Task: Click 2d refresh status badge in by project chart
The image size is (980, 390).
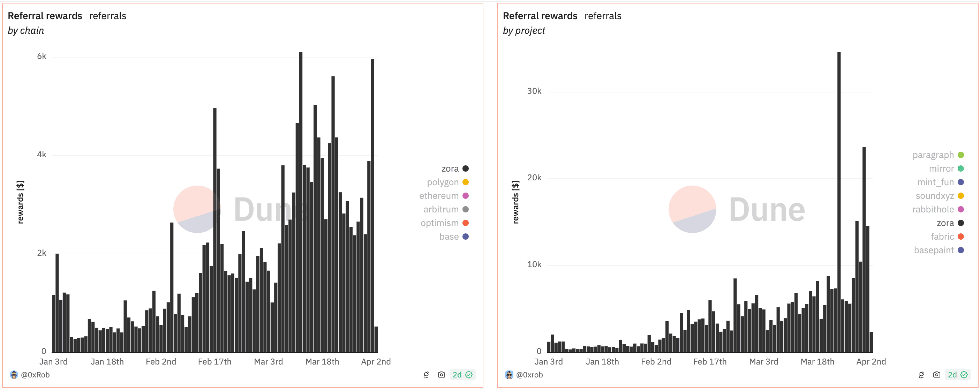Action: pos(958,375)
